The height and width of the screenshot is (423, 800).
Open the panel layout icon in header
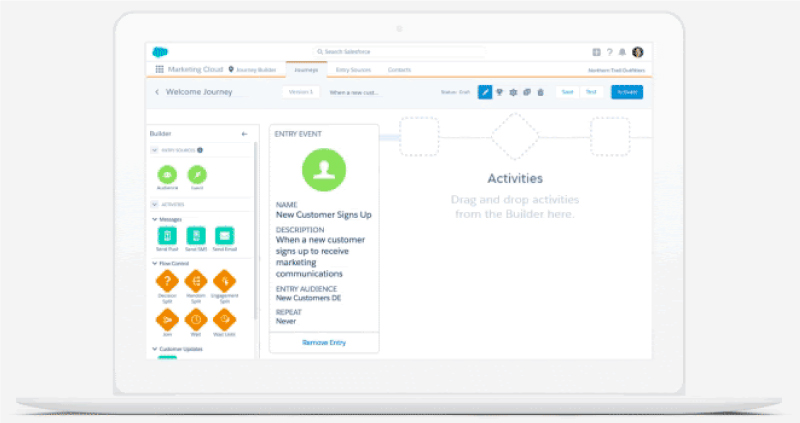596,52
